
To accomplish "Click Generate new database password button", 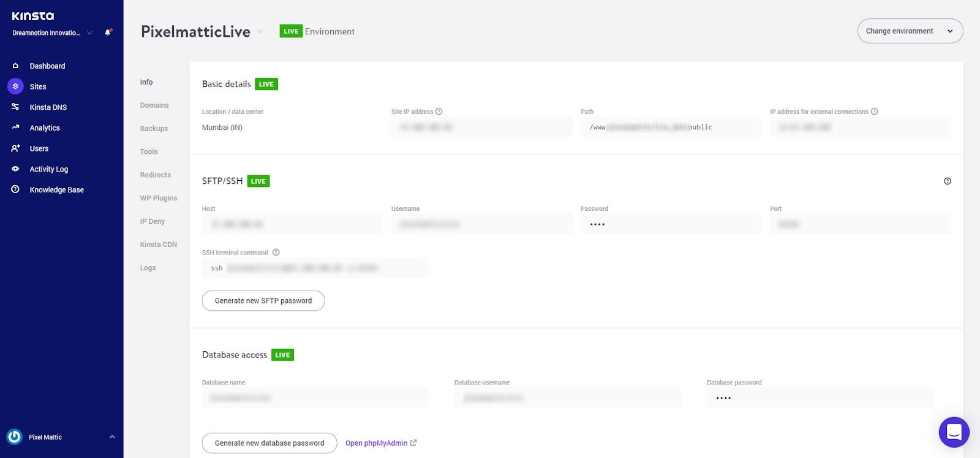I will (x=269, y=443).
